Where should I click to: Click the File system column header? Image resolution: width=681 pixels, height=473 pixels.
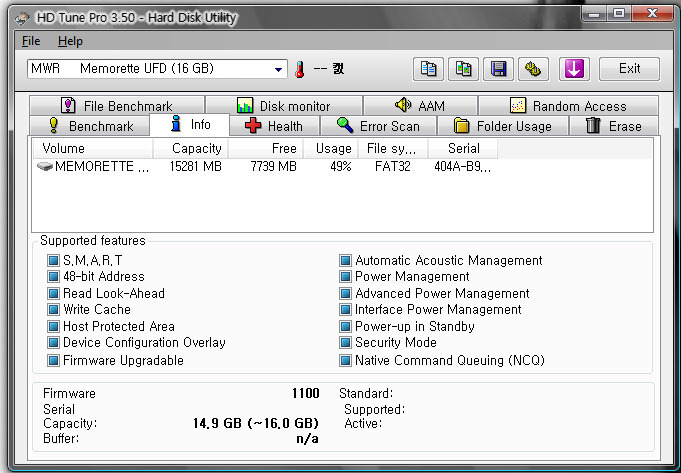(x=393, y=149)
